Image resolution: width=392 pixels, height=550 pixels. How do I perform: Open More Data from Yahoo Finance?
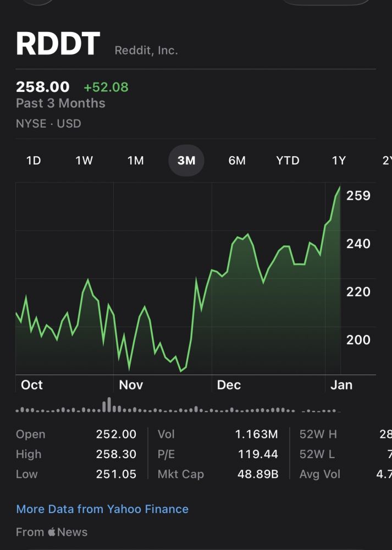tap(102, 509)
